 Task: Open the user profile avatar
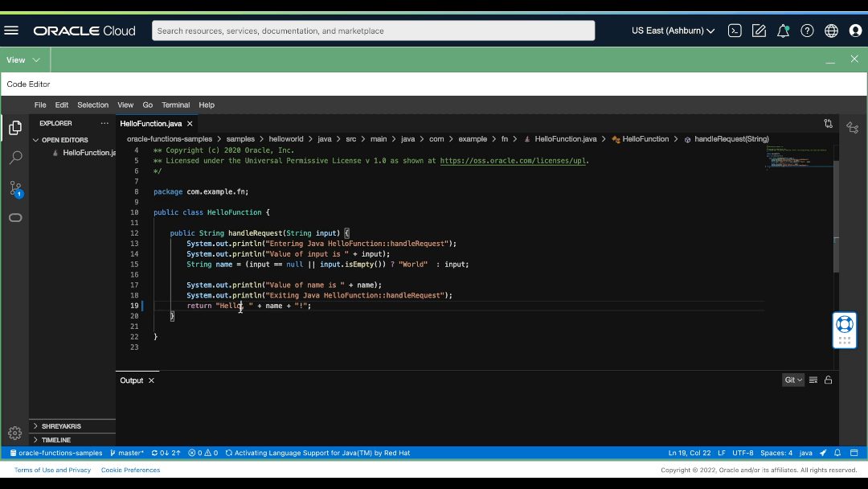(854, 30)
